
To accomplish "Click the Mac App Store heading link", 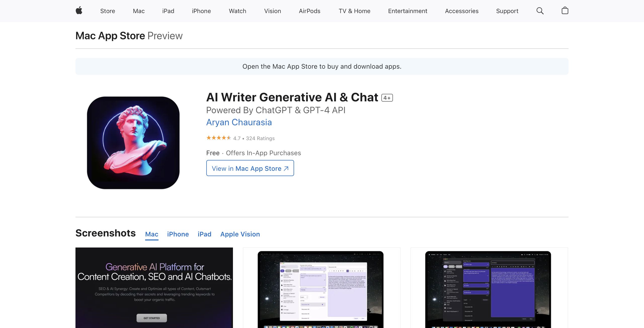I will click(x=110, y=36).
